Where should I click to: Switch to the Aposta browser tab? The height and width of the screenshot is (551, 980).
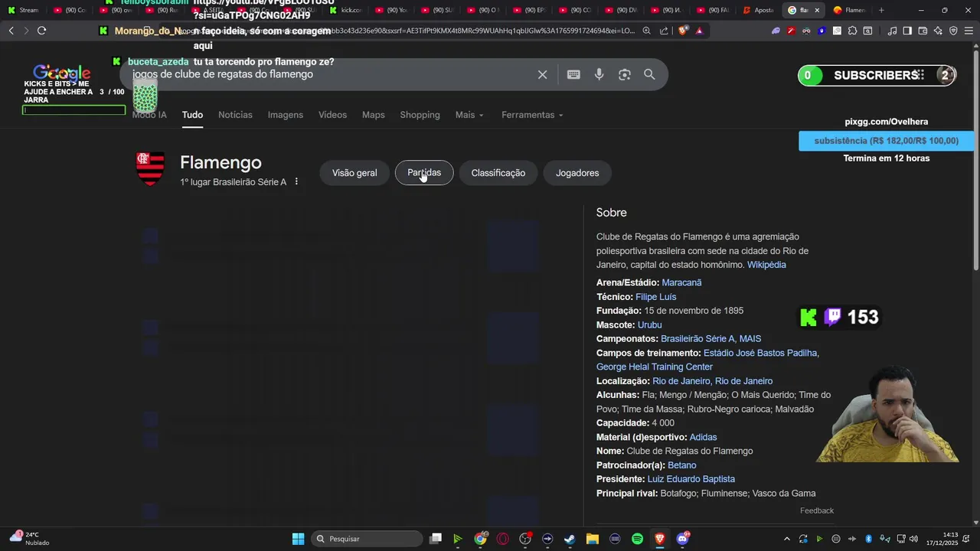(758, 10)
